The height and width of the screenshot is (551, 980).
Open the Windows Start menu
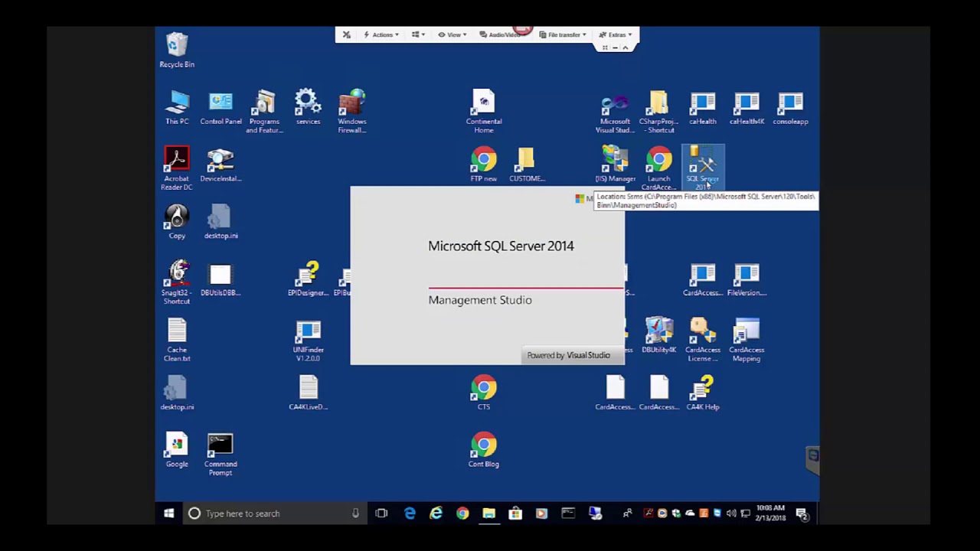click(x=168, y=514)
